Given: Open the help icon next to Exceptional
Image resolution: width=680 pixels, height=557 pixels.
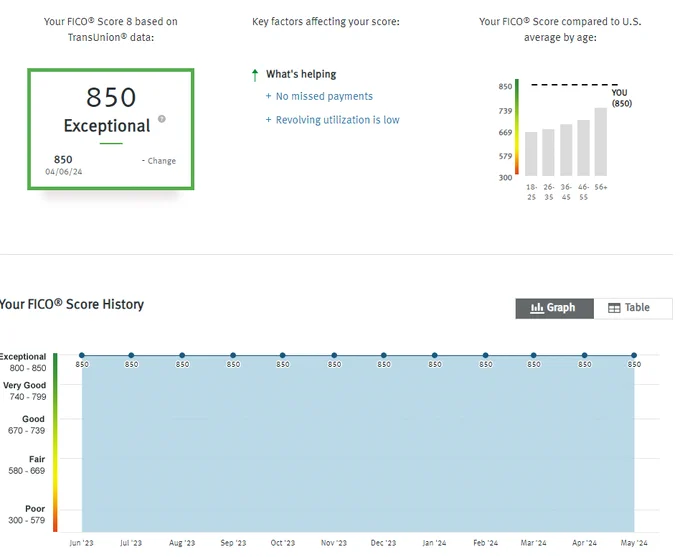Looking at the screenshot, I should pos(162,119).
